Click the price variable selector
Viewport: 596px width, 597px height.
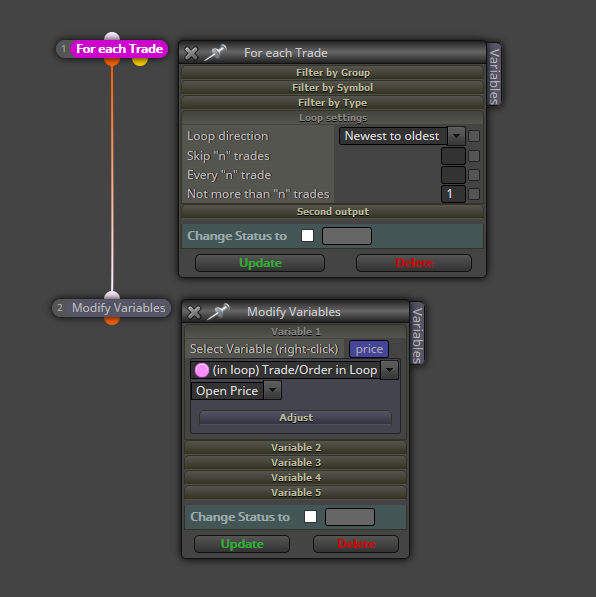pos(369,349)
